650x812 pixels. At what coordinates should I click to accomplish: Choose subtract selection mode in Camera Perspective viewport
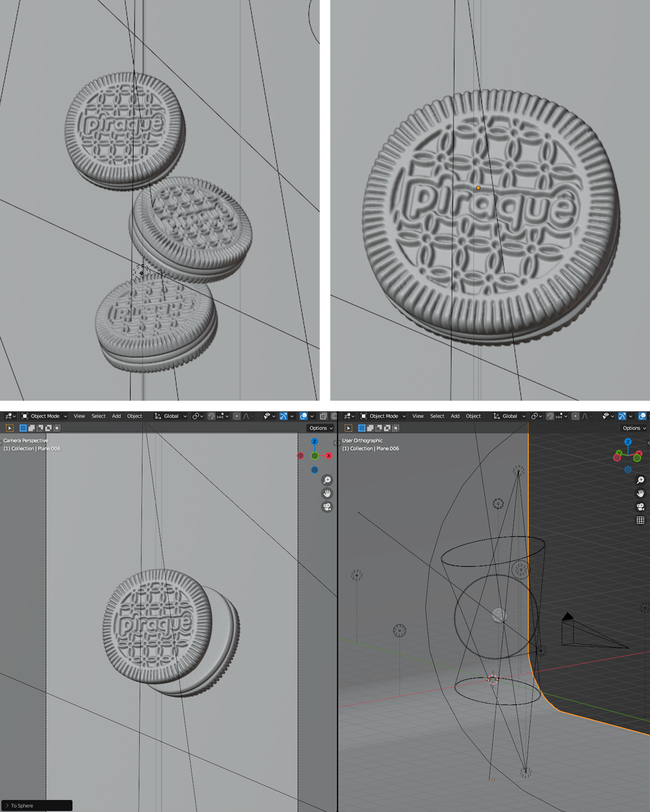pyautogui.click(x=40, y=428)
